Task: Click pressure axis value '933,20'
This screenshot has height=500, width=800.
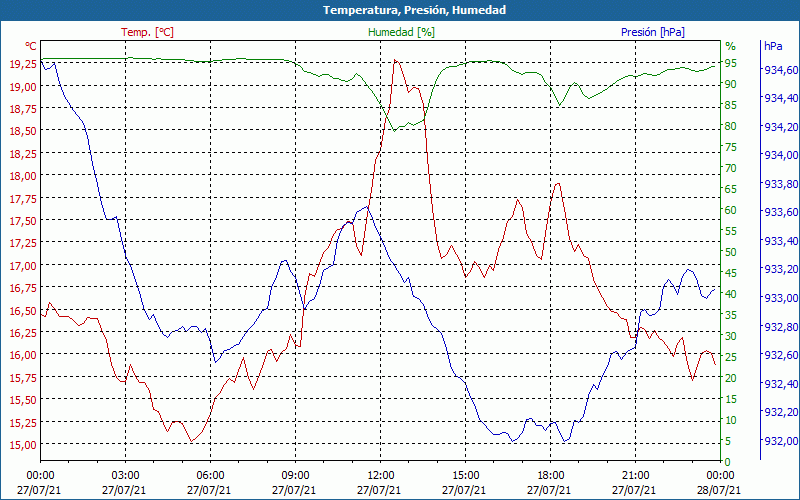Action: click(x=781, y=269)
